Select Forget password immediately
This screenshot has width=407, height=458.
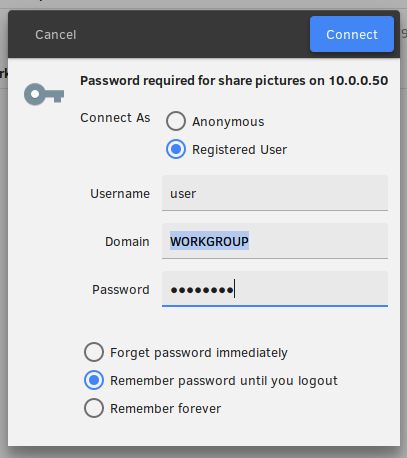point(94,352)
